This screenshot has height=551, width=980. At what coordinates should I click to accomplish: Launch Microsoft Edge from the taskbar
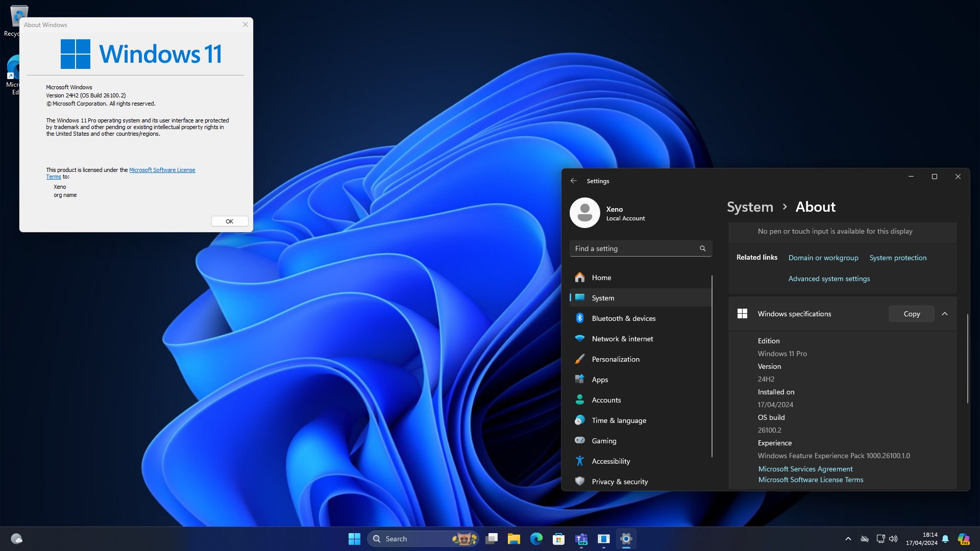coord(536,539)
